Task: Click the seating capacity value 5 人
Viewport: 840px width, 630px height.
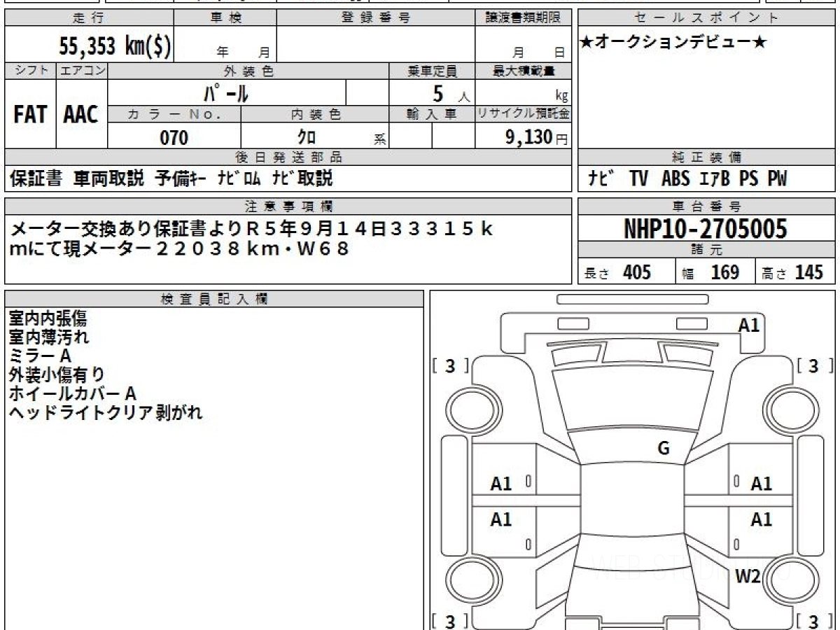Action: coord(451,94)
